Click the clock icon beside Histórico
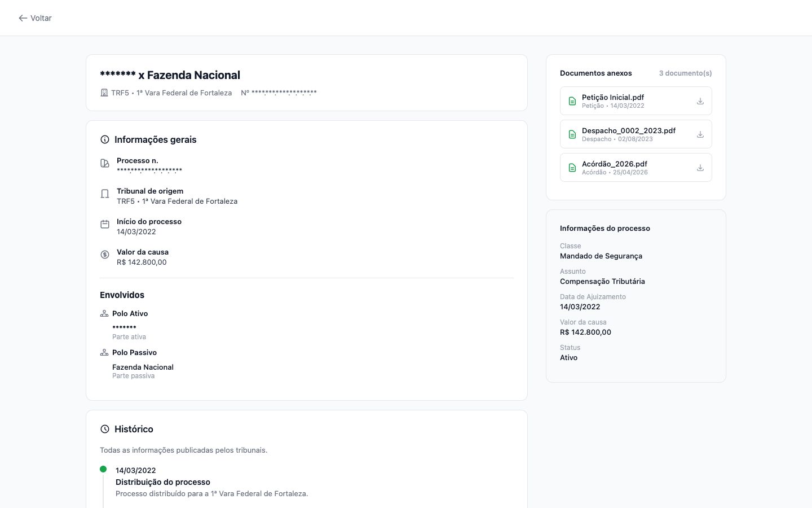Viewport: 812px width, 508px height. pos(105,429)
